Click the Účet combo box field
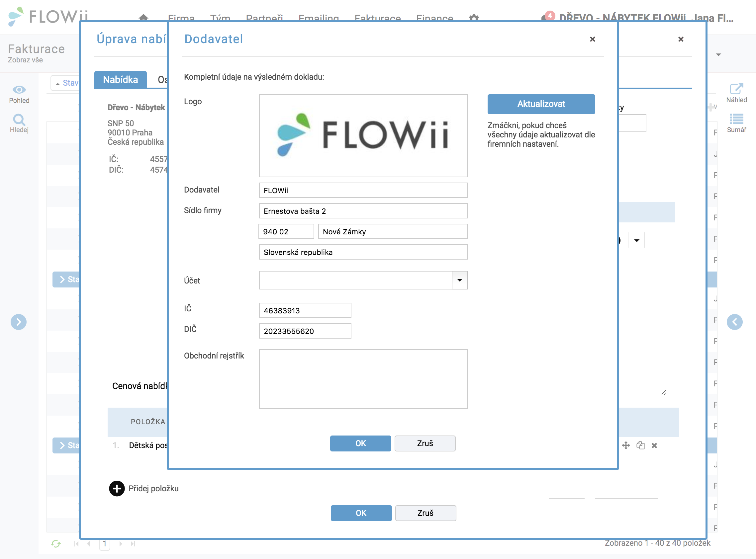The width and height of the screenshot is (756, 559). 355,280
